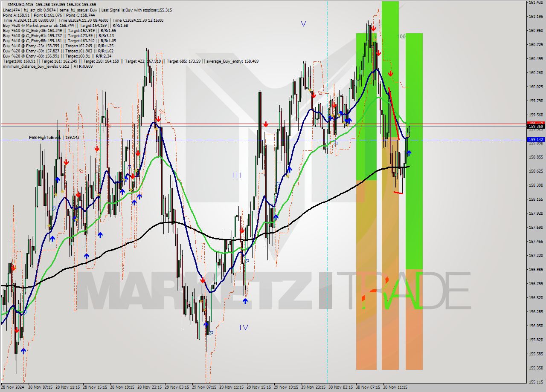Image resolution: width=546 pixels, height=392 pixels.
Task: Click the 156.520 price axis label
Action: [x=536, y=298]
